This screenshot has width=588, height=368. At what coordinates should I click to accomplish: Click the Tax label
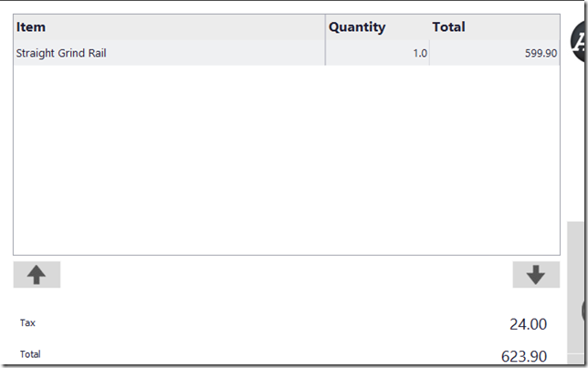(x=28, y=322)
